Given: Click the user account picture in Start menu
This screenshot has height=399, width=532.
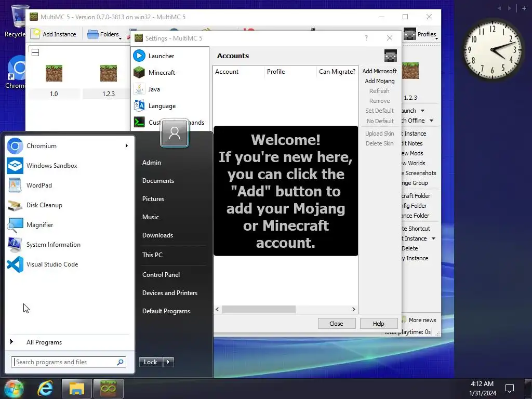Looking at the screenshot, I should (x=175, y=133).
